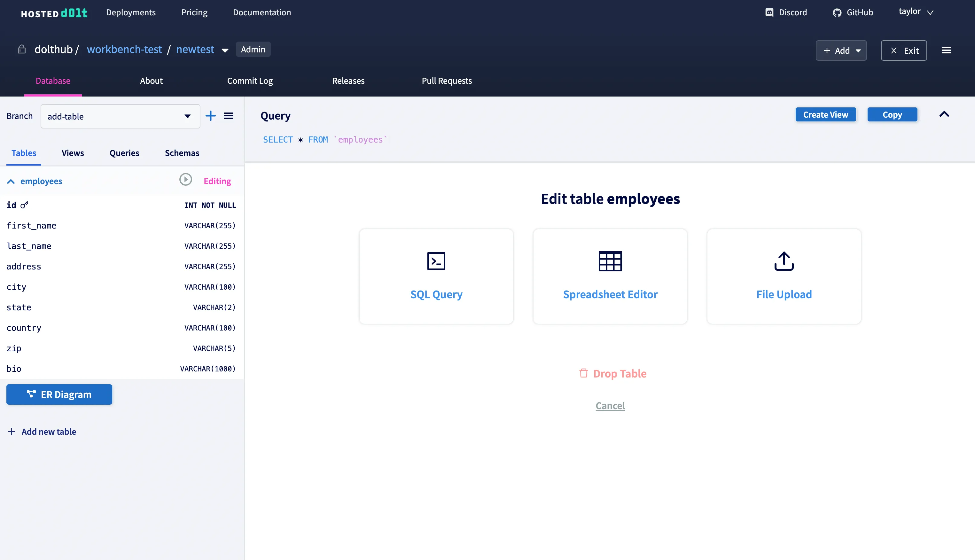Click the play icon next to employees

(186, 180)
